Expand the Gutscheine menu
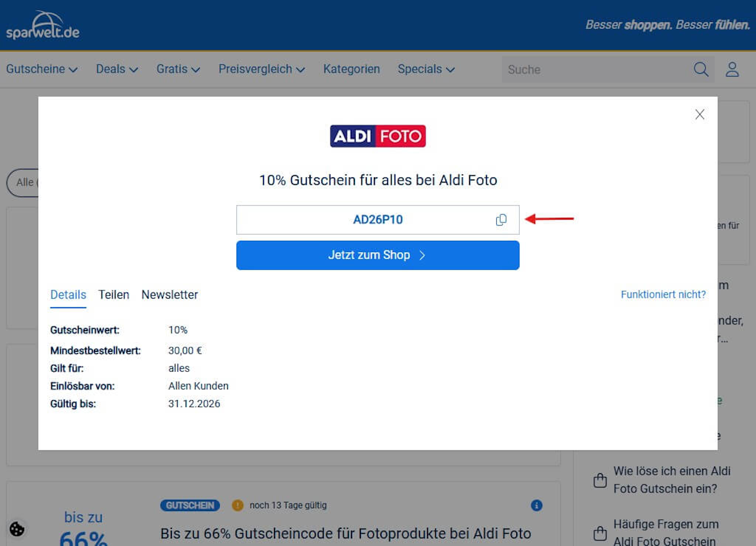756x546 pixels. [42, 69]
